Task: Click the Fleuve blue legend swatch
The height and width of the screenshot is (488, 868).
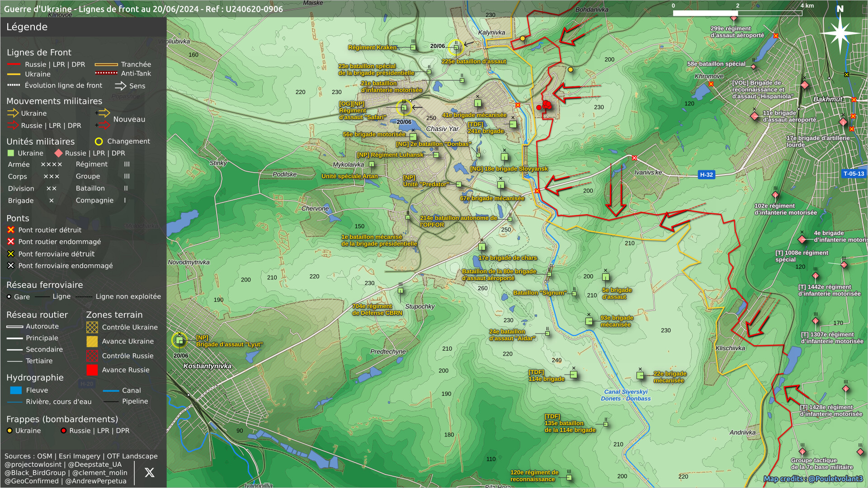Action: 16,390
